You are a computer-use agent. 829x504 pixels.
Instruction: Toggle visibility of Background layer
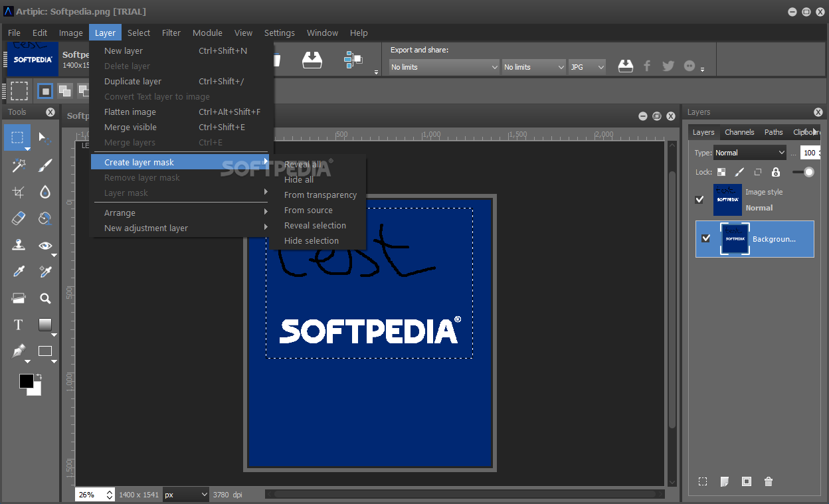click(705, 238)
